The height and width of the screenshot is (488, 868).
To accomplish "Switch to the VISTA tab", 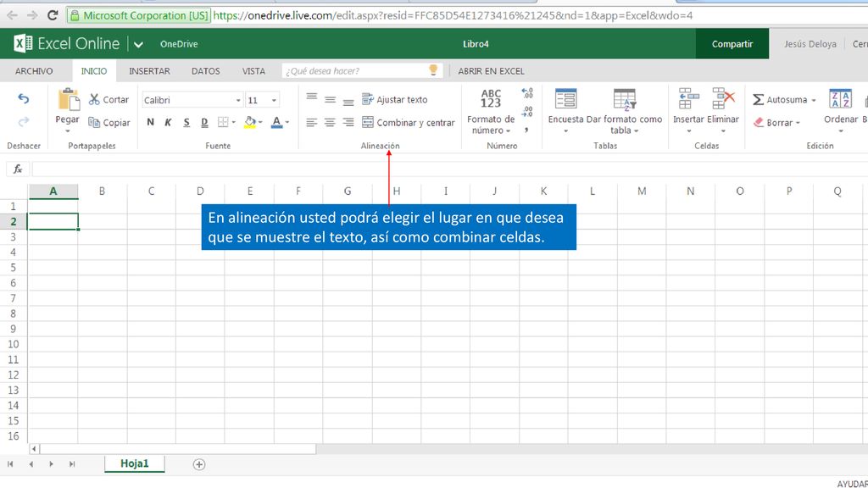I will tap(253, 71).
